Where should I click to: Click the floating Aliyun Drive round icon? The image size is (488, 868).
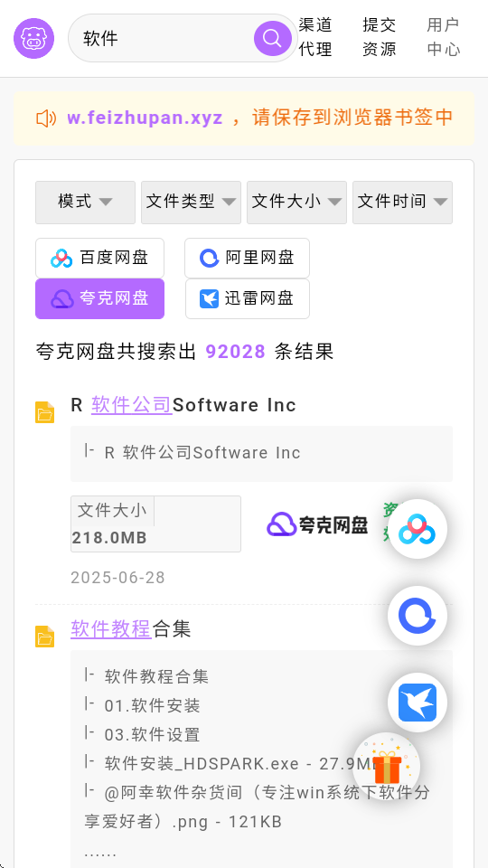(418, 616)
